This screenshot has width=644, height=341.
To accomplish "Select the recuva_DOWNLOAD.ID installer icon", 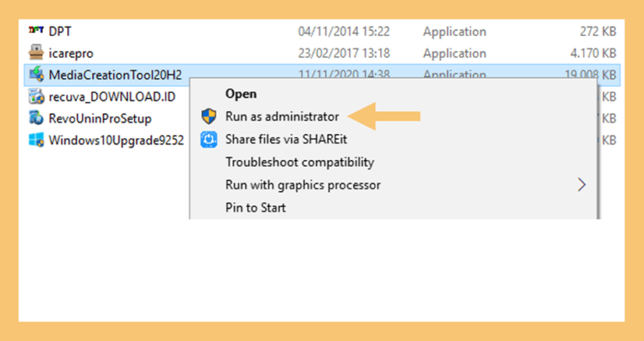I will tap(36, 96).
